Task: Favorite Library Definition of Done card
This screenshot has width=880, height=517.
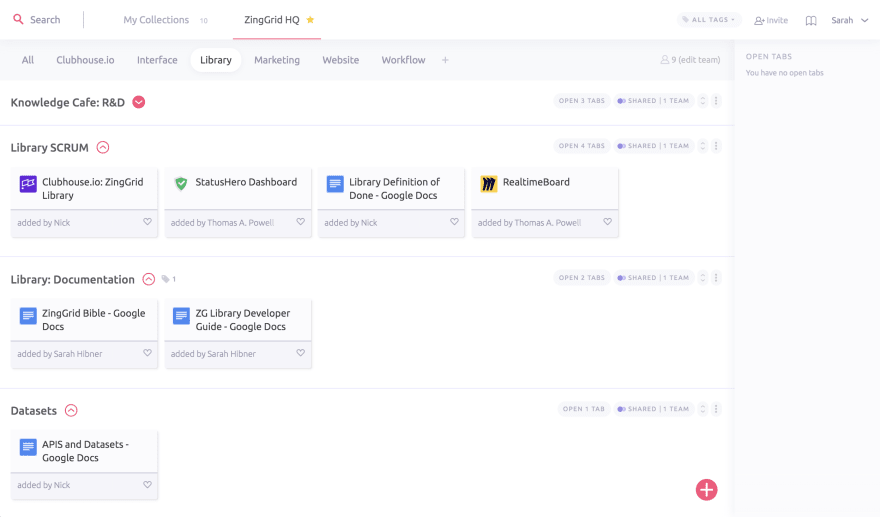Action: 454,222
